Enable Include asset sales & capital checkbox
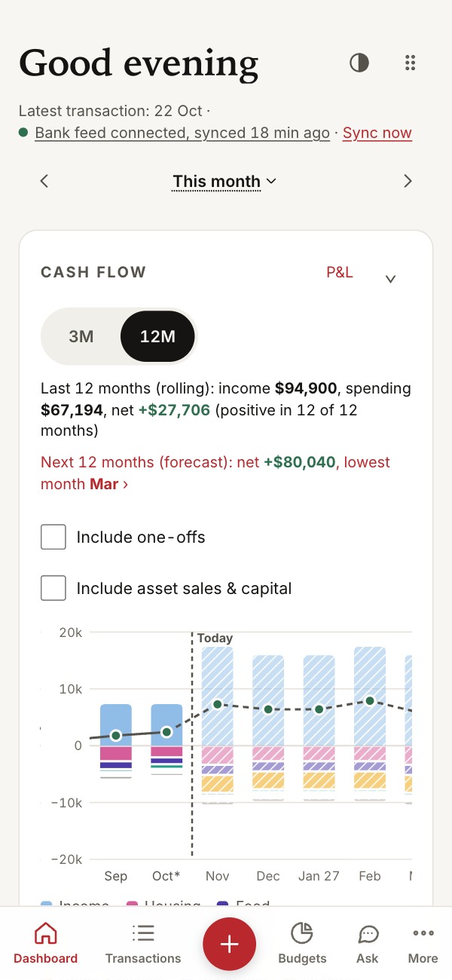The width and height of the screenshot is (452, 980). [x=53, y=588]
